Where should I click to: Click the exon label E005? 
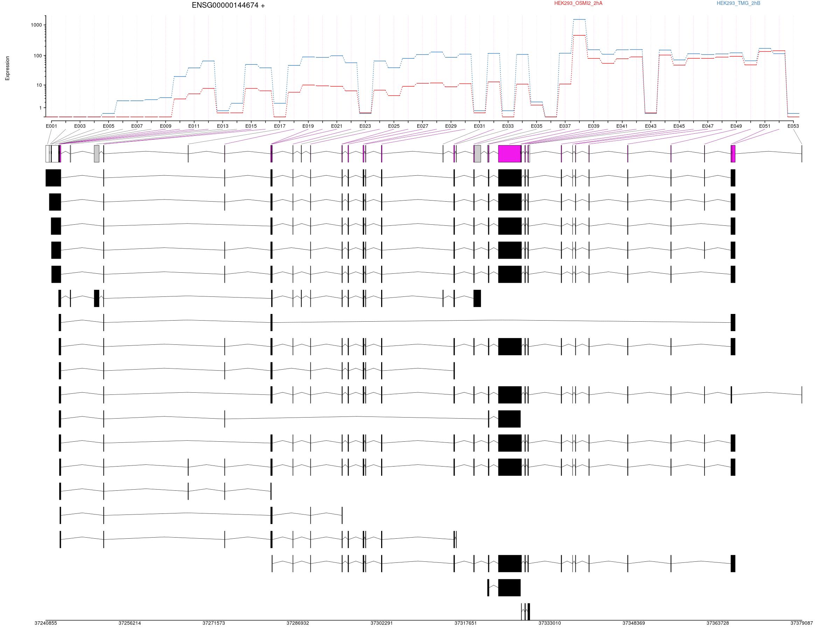click(x=108, y=126)
